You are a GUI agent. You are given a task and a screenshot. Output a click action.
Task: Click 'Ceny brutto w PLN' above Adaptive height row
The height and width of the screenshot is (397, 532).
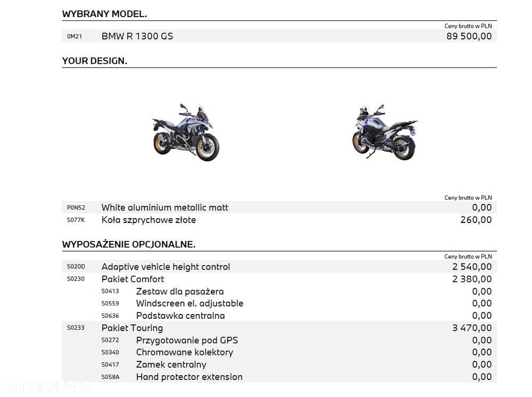468,257
